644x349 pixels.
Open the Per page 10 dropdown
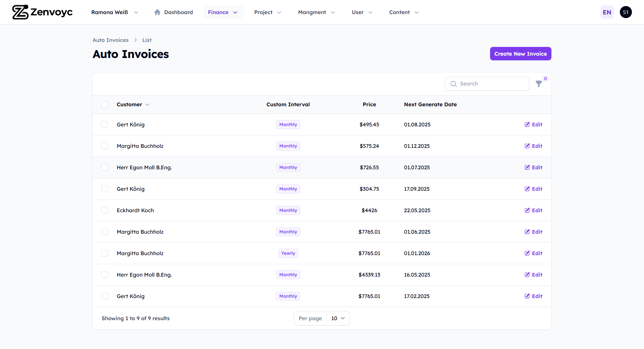coord(338,318)
